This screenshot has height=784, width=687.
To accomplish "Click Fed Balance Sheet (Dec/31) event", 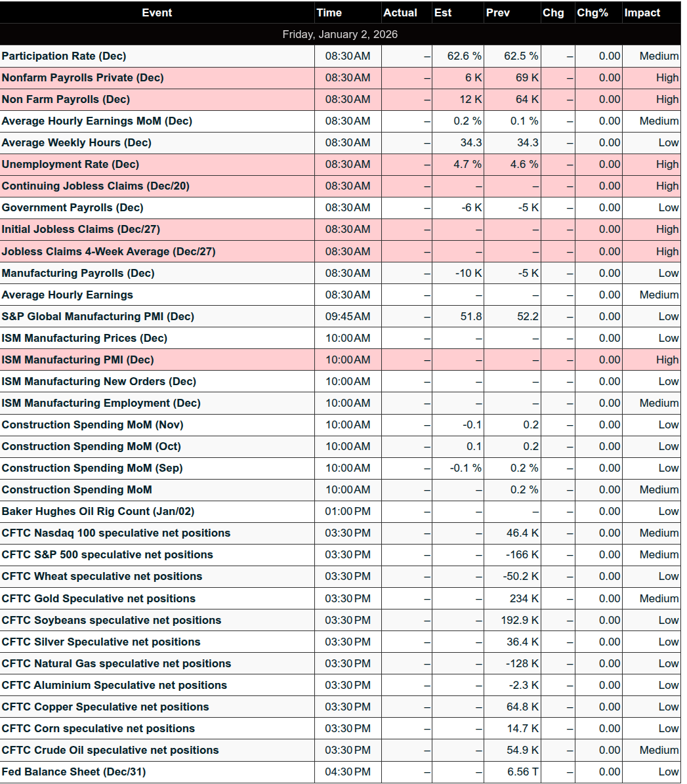I will click(73, 772).
